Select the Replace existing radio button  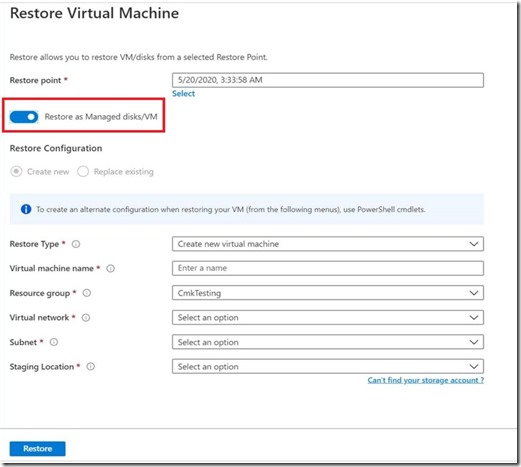[83, 172]
